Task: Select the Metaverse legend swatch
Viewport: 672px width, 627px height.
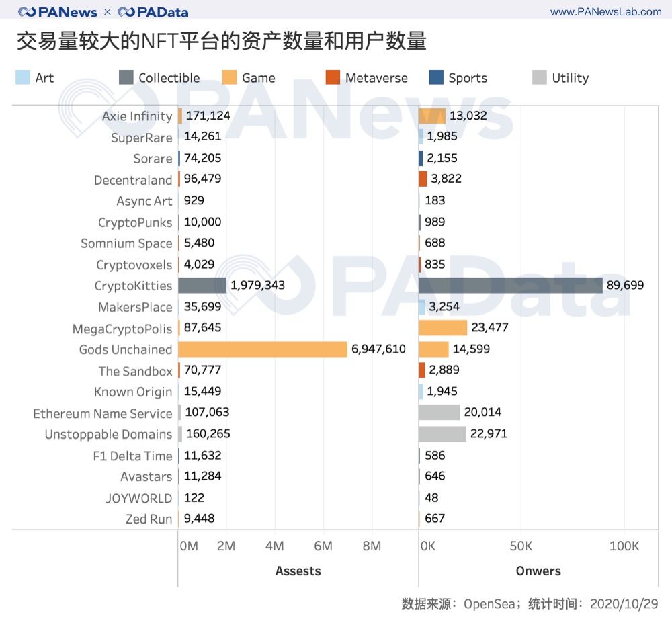Action: (x=333, y=77)
